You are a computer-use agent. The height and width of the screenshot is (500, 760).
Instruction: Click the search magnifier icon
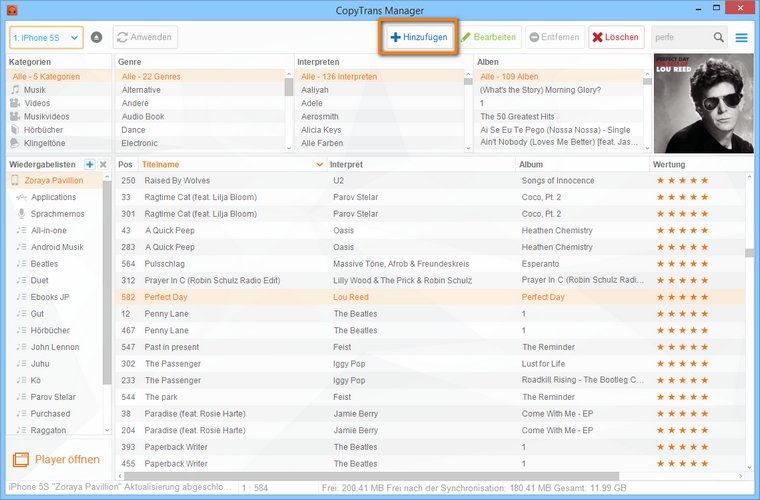click(x=718, y=37)
